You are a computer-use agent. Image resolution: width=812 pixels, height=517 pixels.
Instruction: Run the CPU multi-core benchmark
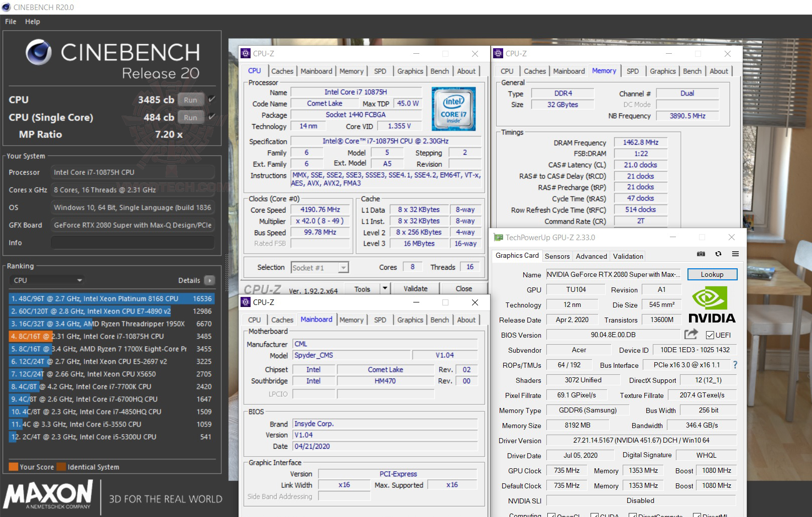point(190,99)
